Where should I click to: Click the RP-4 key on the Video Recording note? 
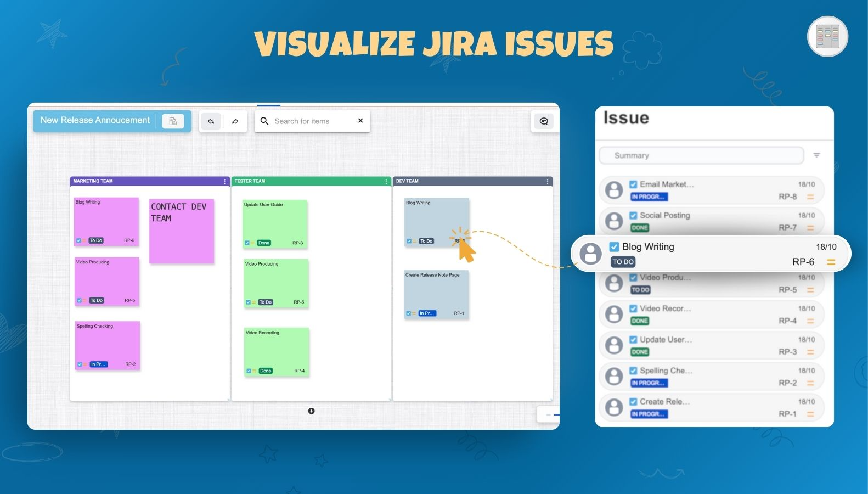[299, 371]
